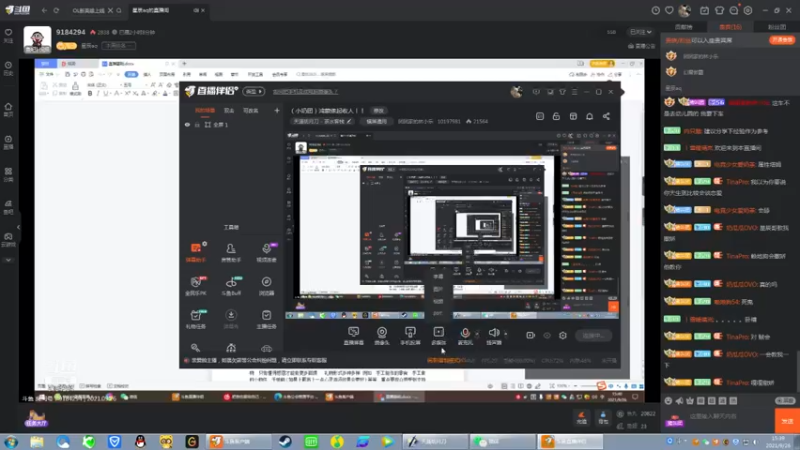Add 手机投屏 source in 直播伴侣
Image resolution: width=800 pixels, height=450 pixels.
click(410, 336)
